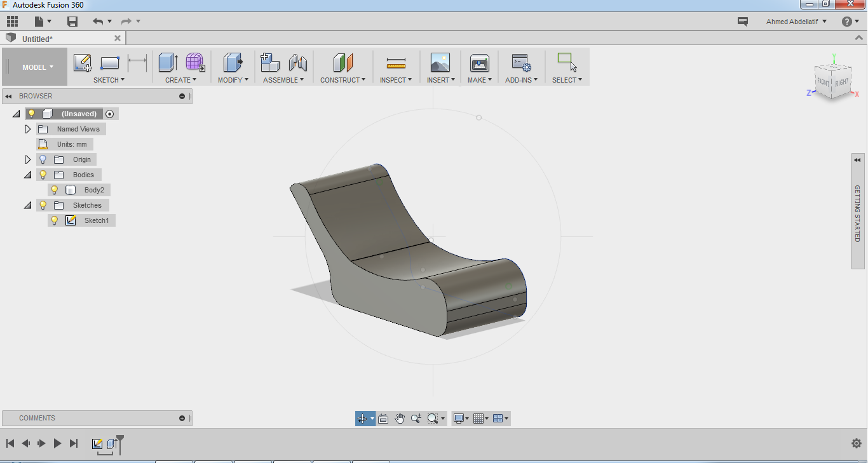The height and width of the screenshot is (463, 868).
Task: Expand the Named Views folder
Action: point(27,129)
